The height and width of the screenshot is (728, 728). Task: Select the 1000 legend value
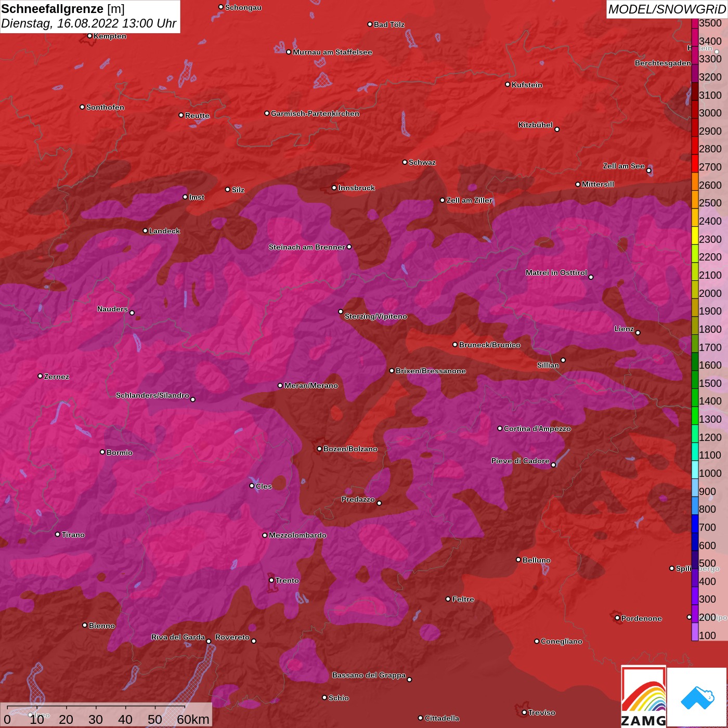(710, 473)
